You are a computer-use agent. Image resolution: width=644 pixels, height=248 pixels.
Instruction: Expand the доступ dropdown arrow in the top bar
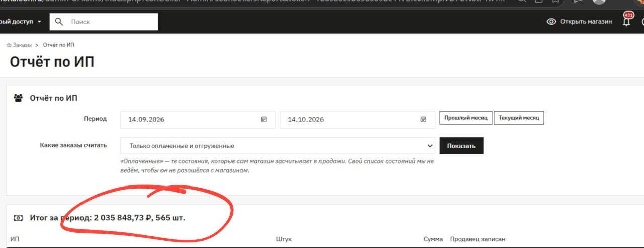click(39, 22)
